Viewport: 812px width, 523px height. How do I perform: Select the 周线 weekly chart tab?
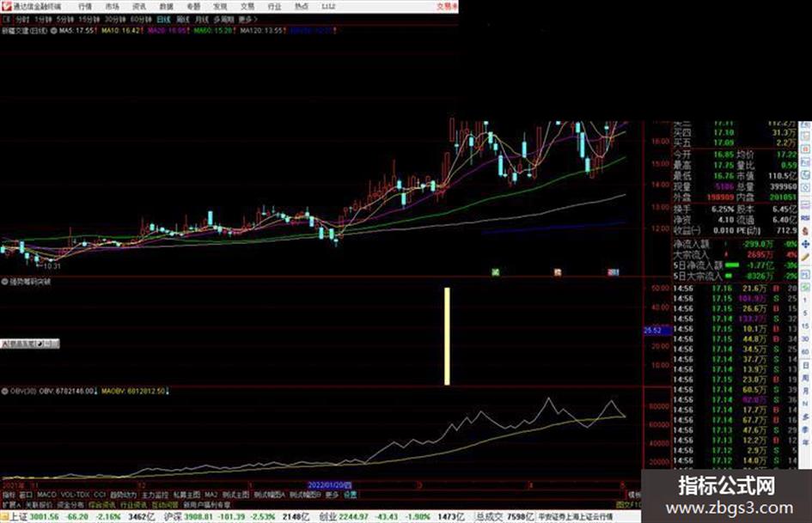tap(183, 19)
